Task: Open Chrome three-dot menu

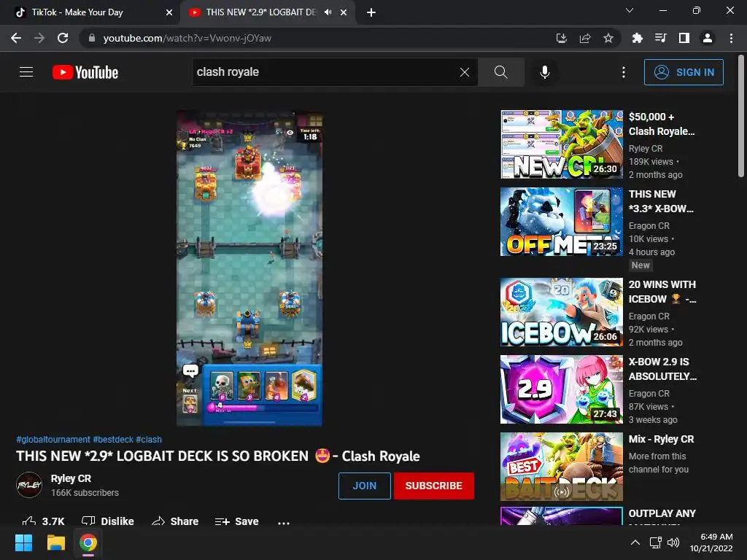Action: pos(731,38)
